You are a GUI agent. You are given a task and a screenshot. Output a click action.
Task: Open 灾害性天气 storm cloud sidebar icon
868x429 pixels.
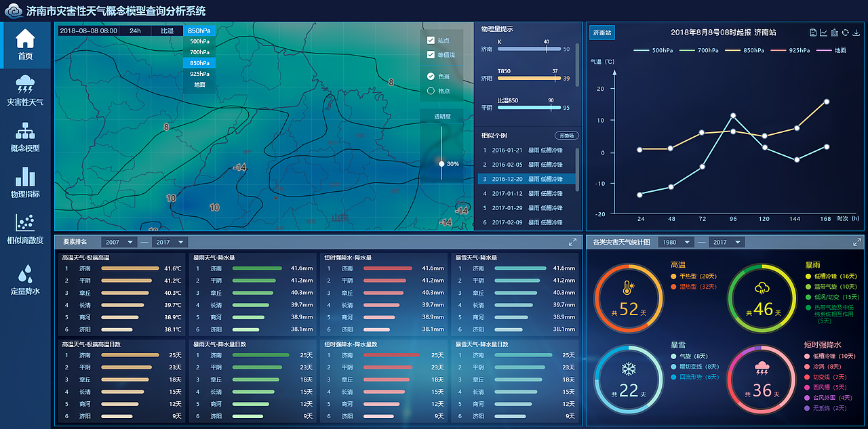[25, 84]
